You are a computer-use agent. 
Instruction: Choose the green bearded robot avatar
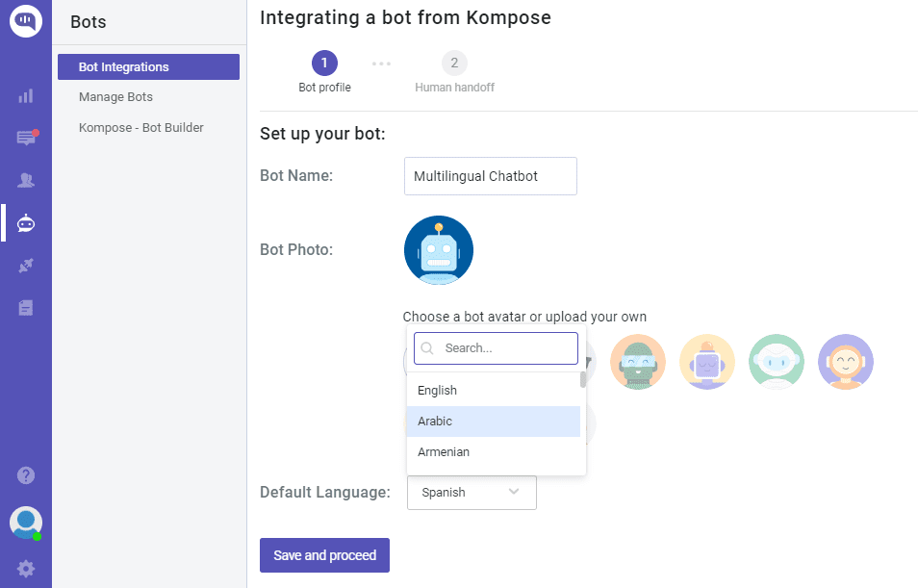(x=638, y=362)
